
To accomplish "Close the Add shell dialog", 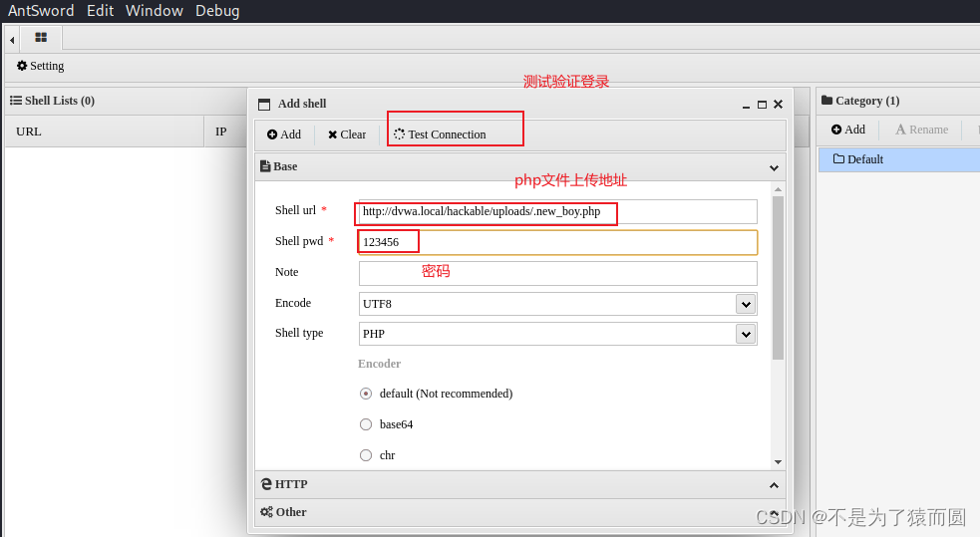I will coord(779,105).
